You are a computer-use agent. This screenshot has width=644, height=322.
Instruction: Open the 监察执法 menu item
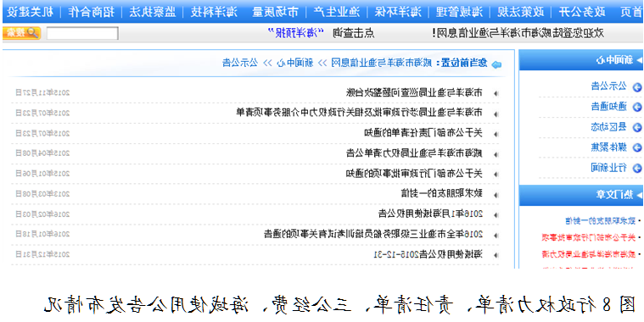(153, 13)
